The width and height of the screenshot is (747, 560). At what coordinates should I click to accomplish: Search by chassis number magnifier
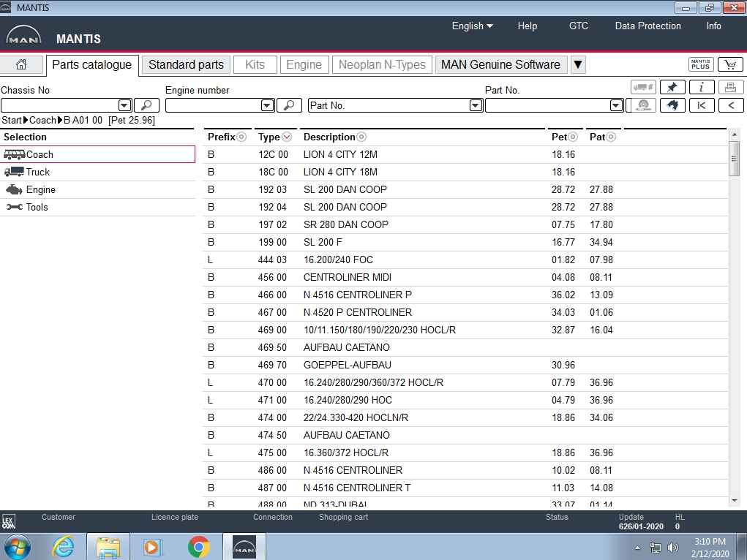(x=146, y=105)
